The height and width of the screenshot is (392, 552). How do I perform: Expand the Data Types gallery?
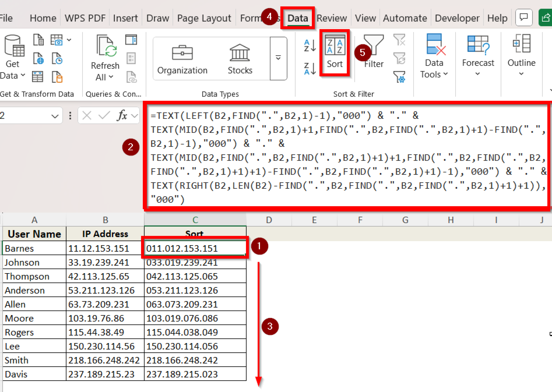[278, 58]
